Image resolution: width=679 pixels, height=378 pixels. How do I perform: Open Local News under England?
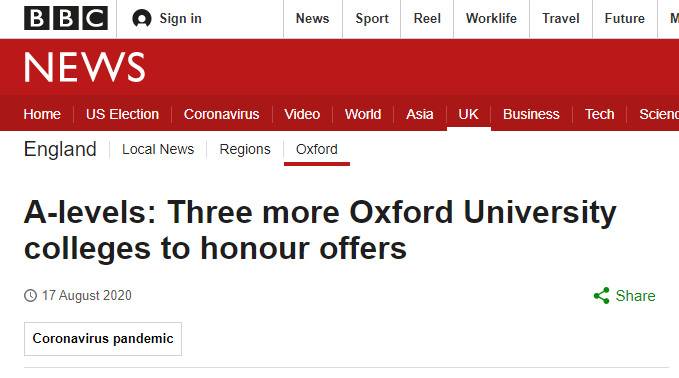[158, 149]
